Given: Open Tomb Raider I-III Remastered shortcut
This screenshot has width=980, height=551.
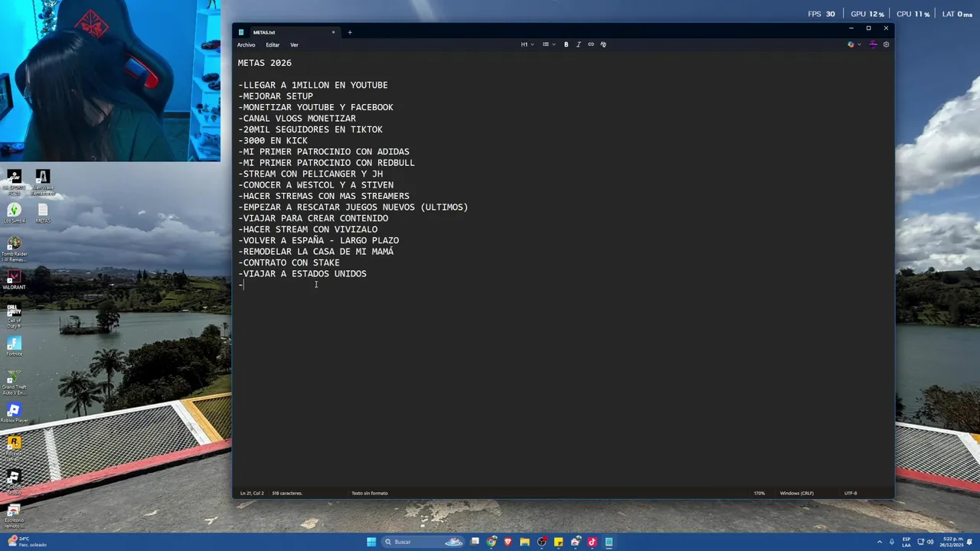Looking at the screenshot, I should (14, 249).
